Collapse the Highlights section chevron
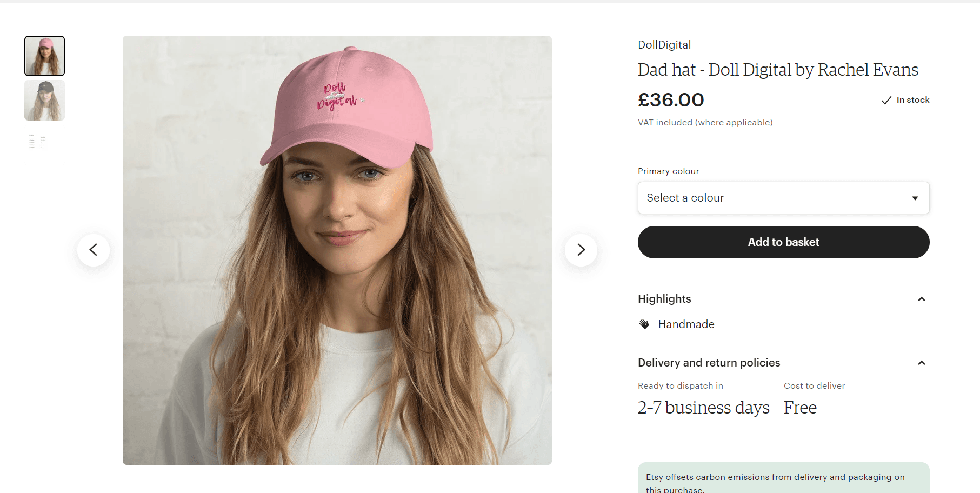Image resolution: width=980 pixels, height=493 pixels. (922, 299)
